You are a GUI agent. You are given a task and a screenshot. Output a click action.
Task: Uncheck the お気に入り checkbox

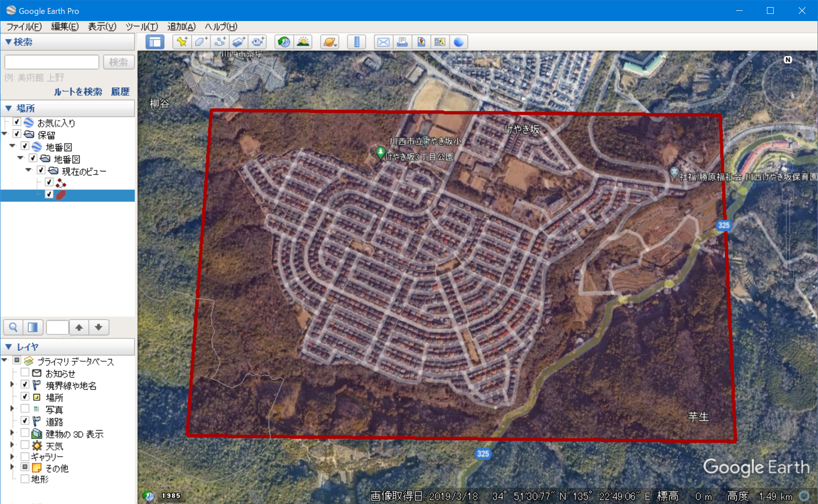[17, 122]
